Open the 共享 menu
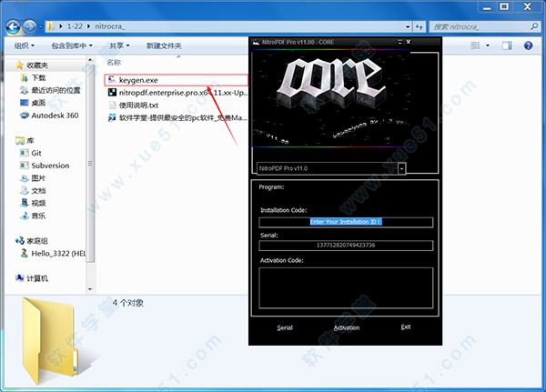 click(x=119, y=45)
